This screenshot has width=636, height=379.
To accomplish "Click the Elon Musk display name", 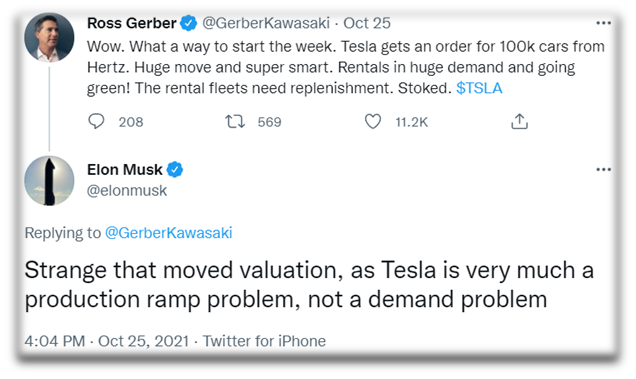I will pos(125,170).
